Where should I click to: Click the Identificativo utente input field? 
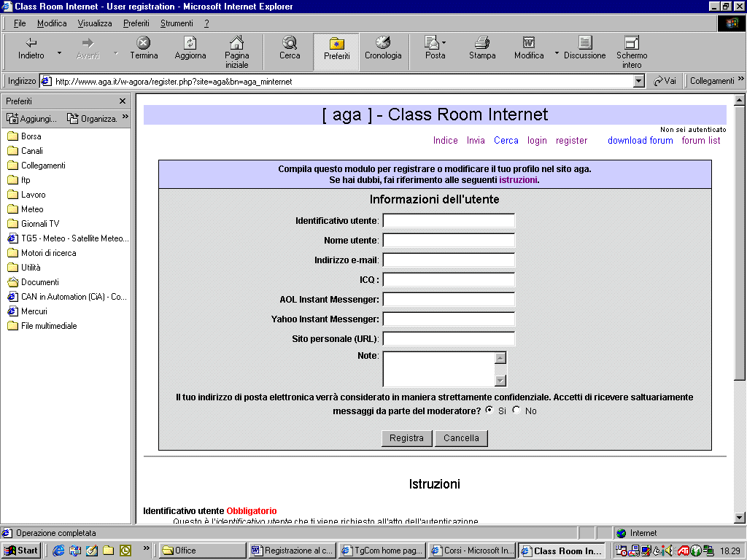[449, 221]
